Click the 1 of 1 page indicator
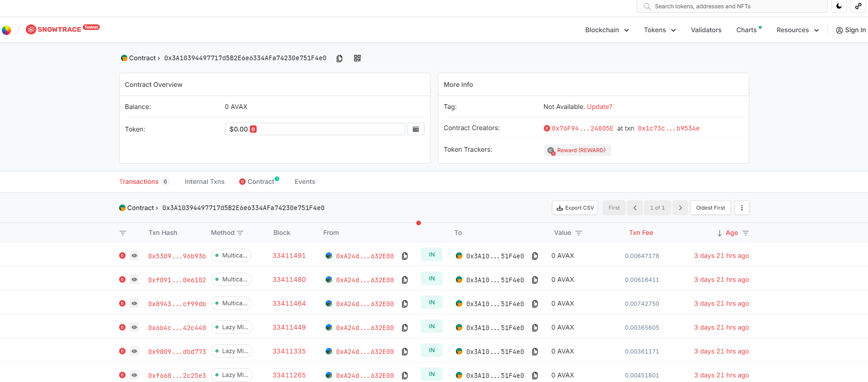Image resolution: width=868 pixels, height=382 pixels. point(657,208)
